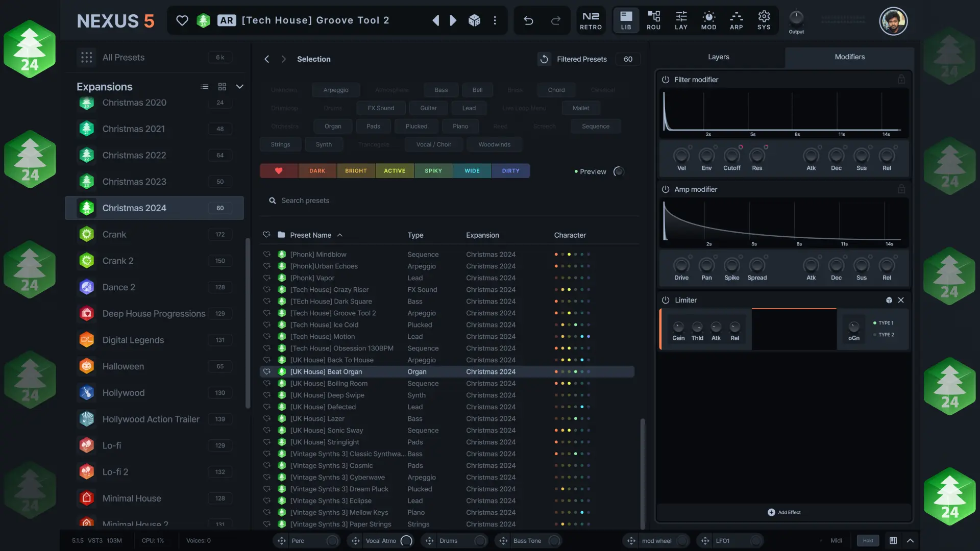Select preset [UK House] Boiling Room

[447, 384]
